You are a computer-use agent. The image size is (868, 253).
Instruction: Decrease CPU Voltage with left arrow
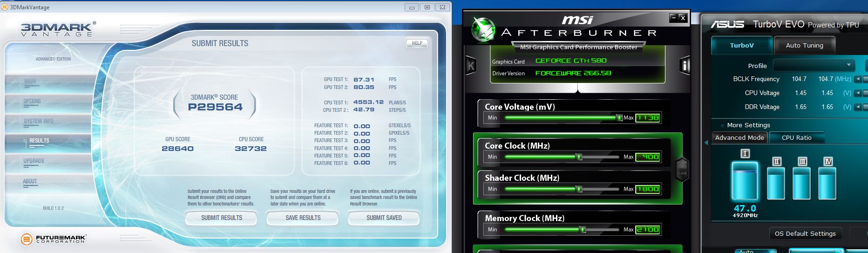click(858, 93)
